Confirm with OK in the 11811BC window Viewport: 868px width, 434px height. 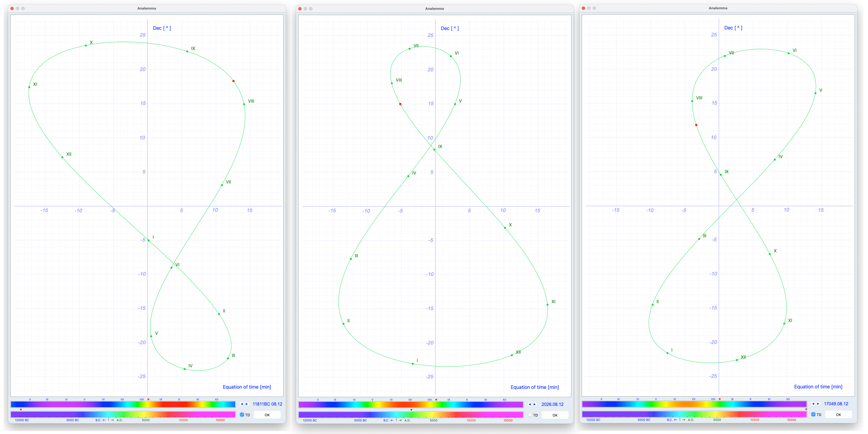(267, 415)
